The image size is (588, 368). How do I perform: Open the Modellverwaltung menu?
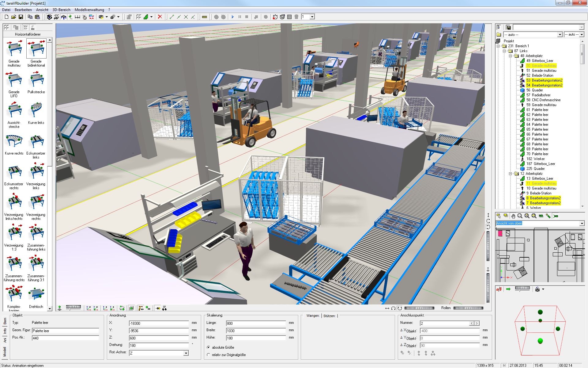pyautogui.click(x=89, y=10)
